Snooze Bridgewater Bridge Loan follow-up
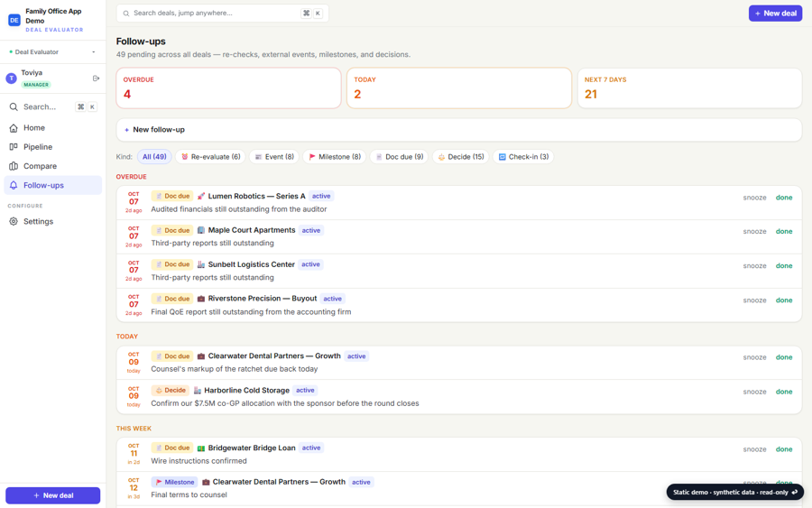The width and height of the screenshot is (812, 508). click(754, 449)
